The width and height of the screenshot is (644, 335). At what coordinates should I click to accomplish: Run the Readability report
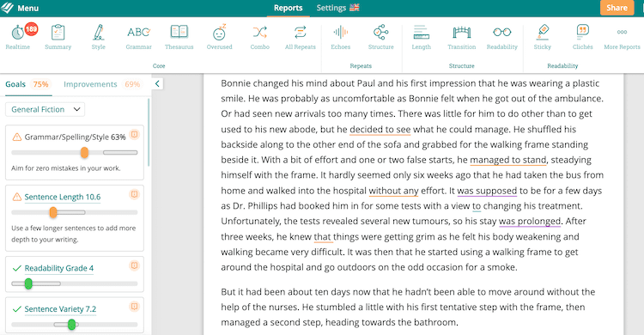pos(502,37)
